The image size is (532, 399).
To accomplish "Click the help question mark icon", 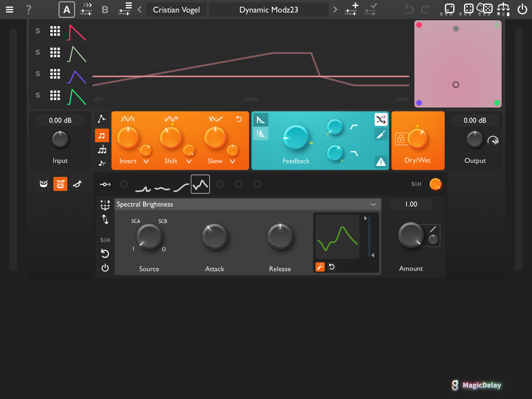I will 29,10.
